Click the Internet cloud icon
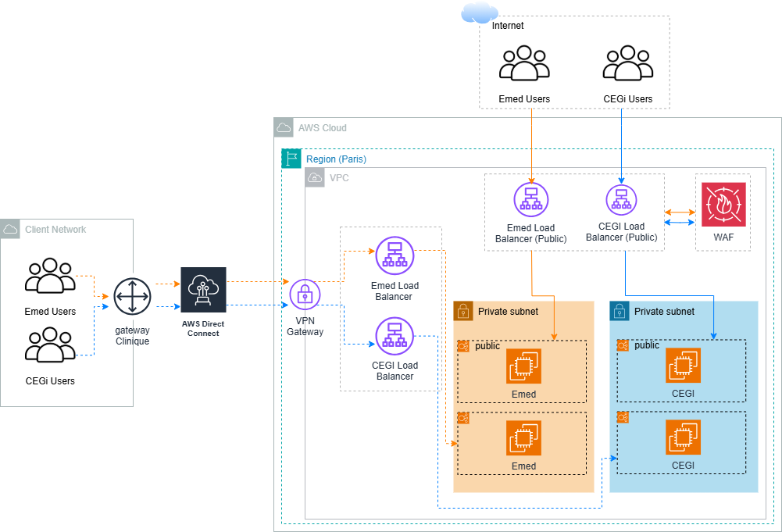782x532 pixels. pyautogui.click(x=479, y=12)
